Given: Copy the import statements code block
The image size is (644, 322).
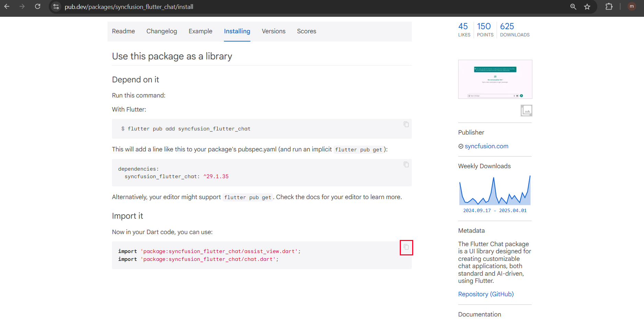Looking at the screenshot, I should pos(406,247).
